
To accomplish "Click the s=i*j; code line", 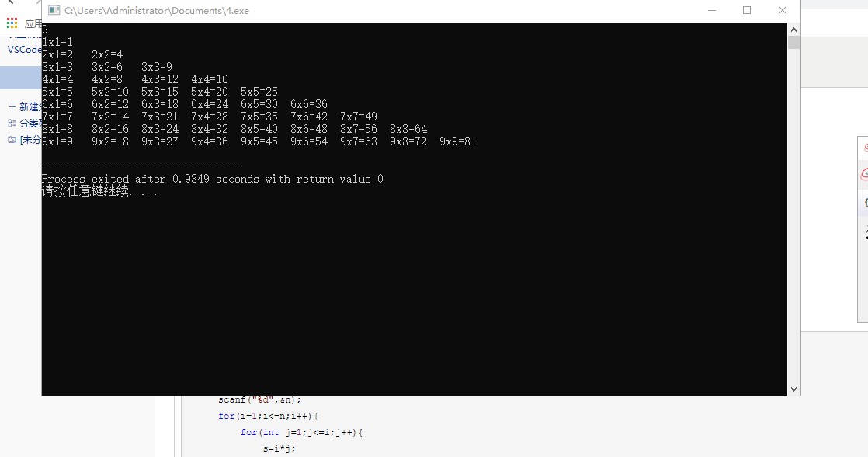I will [279, 448].
